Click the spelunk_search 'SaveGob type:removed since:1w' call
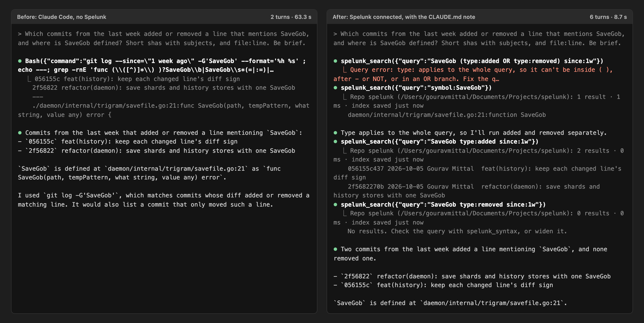 pos(443,205)
